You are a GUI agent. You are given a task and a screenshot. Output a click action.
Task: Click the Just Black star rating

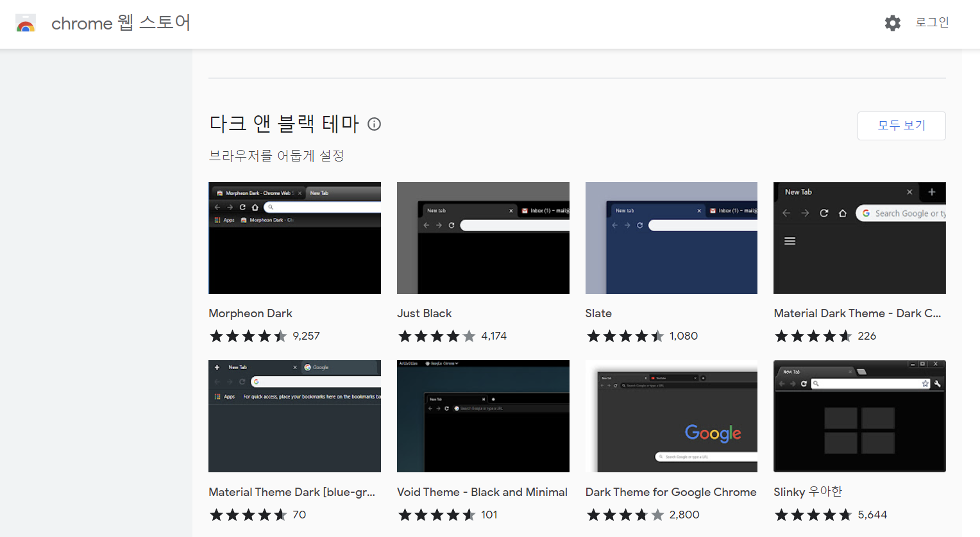click(437, 336)
